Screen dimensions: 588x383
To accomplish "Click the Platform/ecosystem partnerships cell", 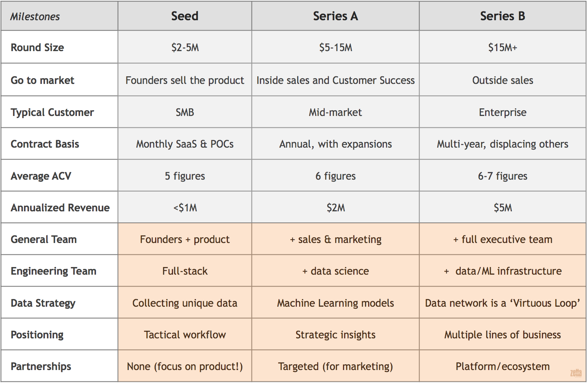I will 502,366.
